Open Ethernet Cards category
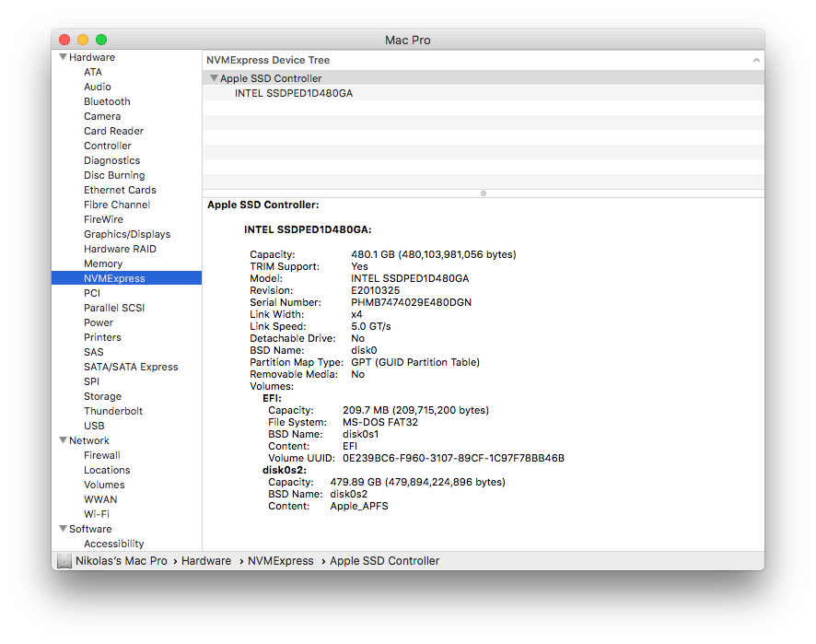The height and width of the screenshot is (644, 816). [x=121, y=190]
